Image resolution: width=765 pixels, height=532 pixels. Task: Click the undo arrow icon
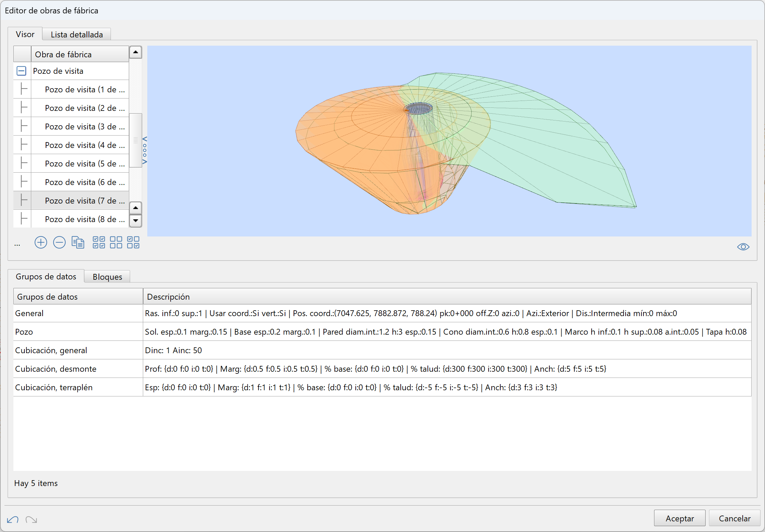[13, 520]
